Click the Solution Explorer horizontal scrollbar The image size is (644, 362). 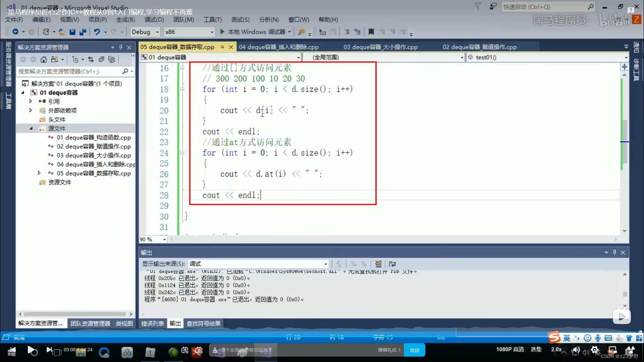tap(75, 314)
